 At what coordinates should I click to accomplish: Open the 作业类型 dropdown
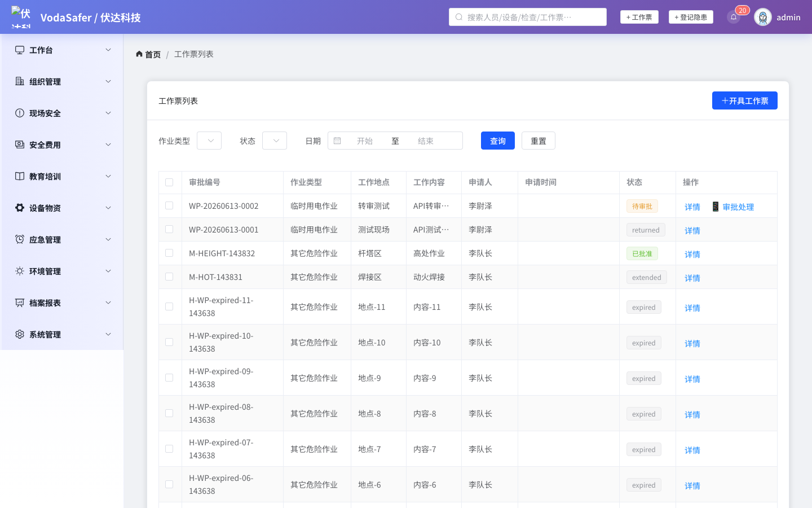tap(209, 141)
